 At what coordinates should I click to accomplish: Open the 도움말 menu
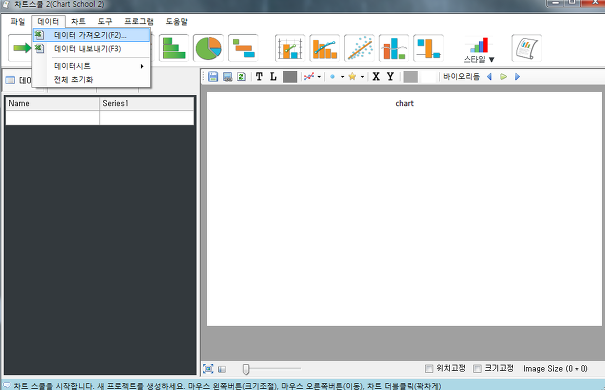(176, 22)
